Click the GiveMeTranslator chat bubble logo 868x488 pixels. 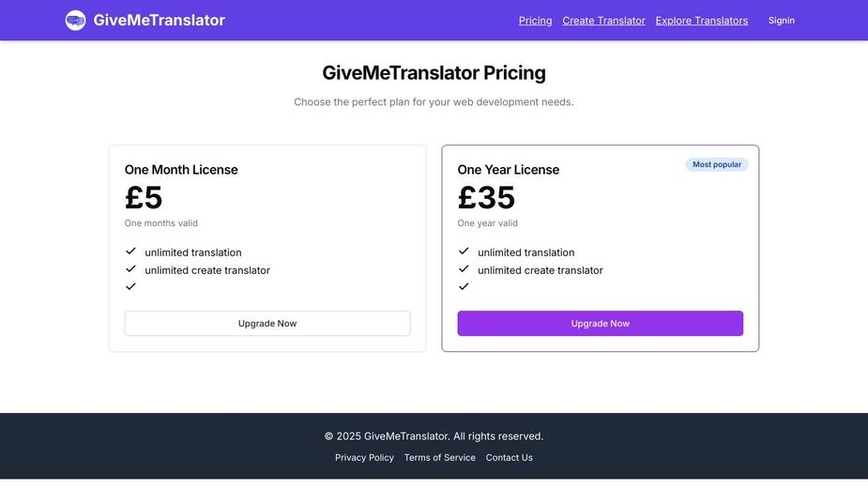point(75,21)
